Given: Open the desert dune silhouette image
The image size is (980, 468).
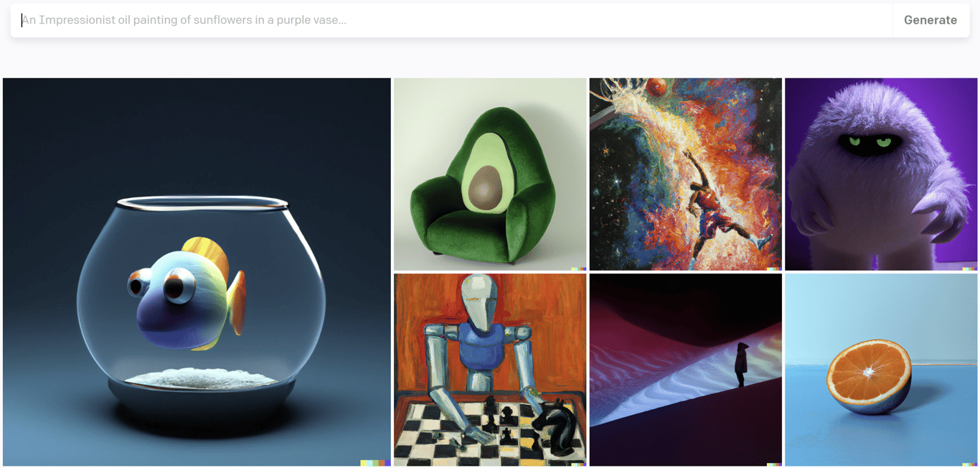Looking at the screenshot, I should pyautogui.click(x=686, y=370).
